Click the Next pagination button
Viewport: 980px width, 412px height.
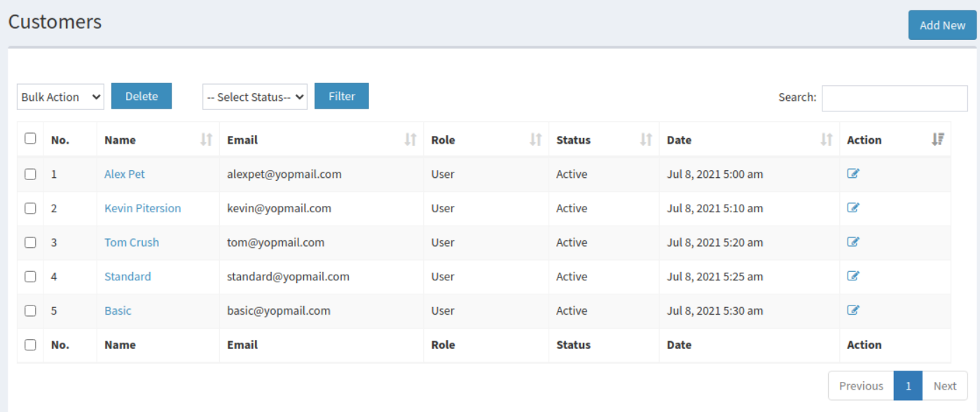pos(944,386)
